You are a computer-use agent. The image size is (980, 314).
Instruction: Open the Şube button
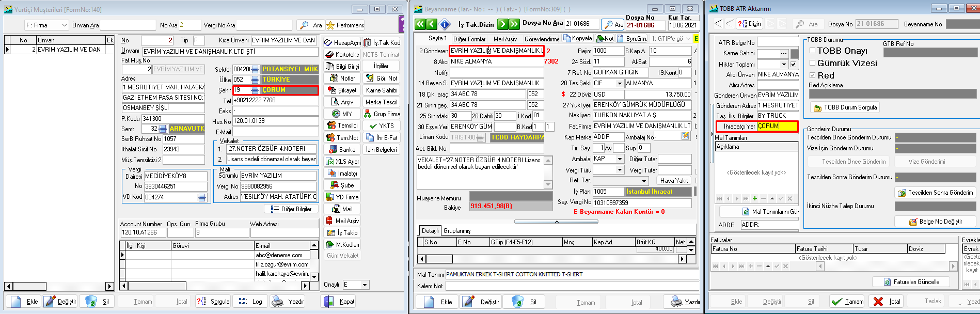(342, 185)
